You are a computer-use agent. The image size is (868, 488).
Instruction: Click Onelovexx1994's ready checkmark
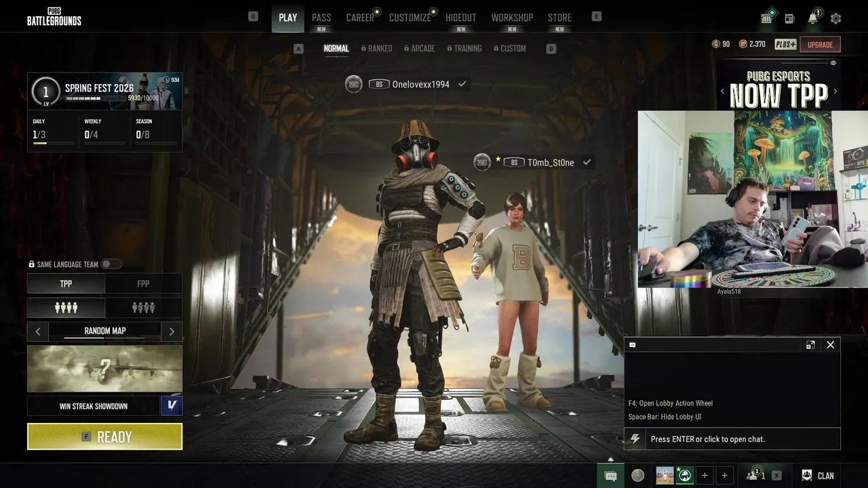[x=462, y=84]
